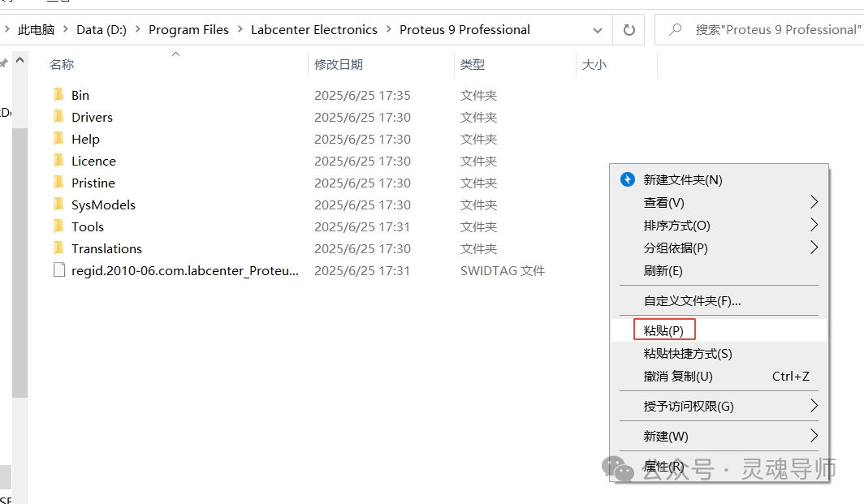Click the new folder icon in context menu
Viewport: 864px width, 504px height.
pos(627,179)
